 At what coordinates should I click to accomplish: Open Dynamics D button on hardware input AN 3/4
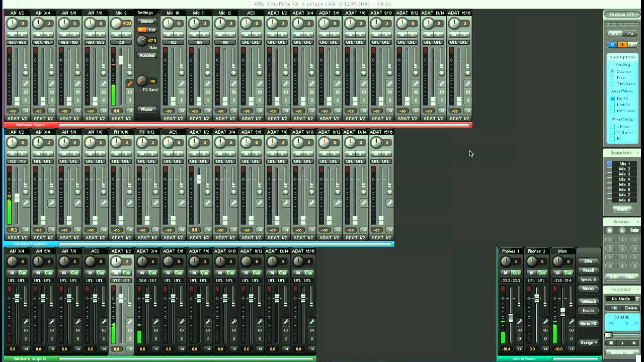coord(52,100)
